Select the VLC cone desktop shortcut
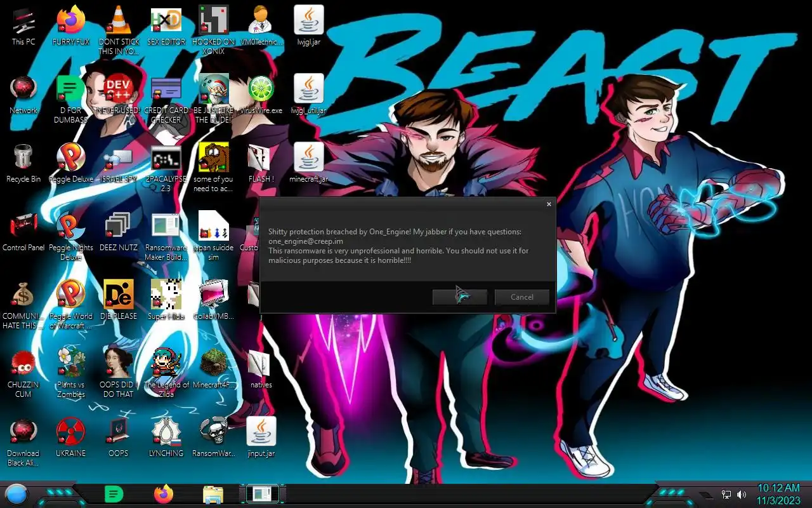Screen dimensions: 812x508 click(118, 30)
